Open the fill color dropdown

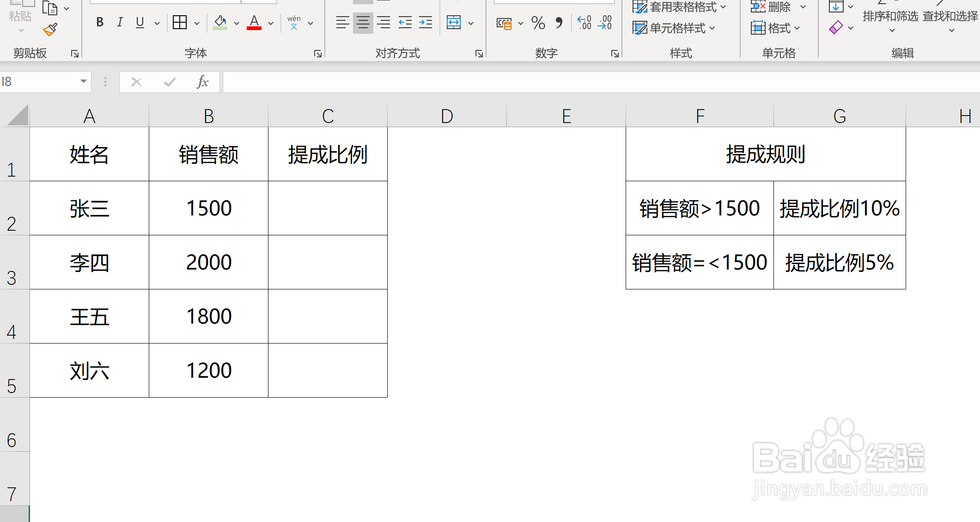tap(236, 22)
